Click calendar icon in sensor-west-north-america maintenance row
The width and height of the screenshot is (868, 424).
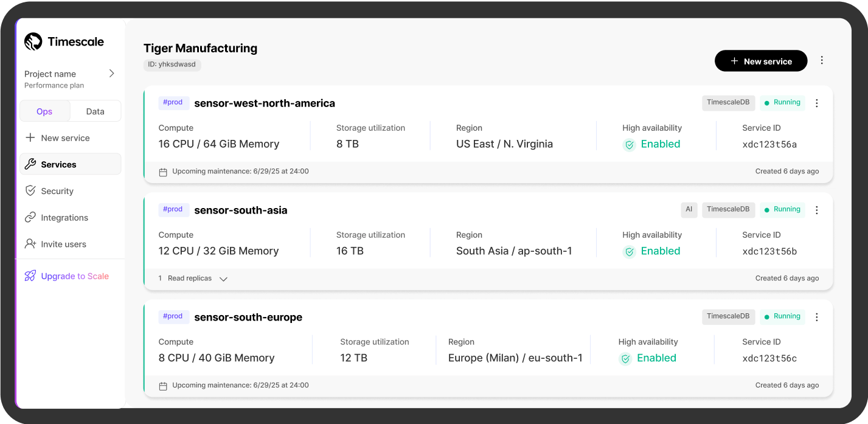[163, 172]
